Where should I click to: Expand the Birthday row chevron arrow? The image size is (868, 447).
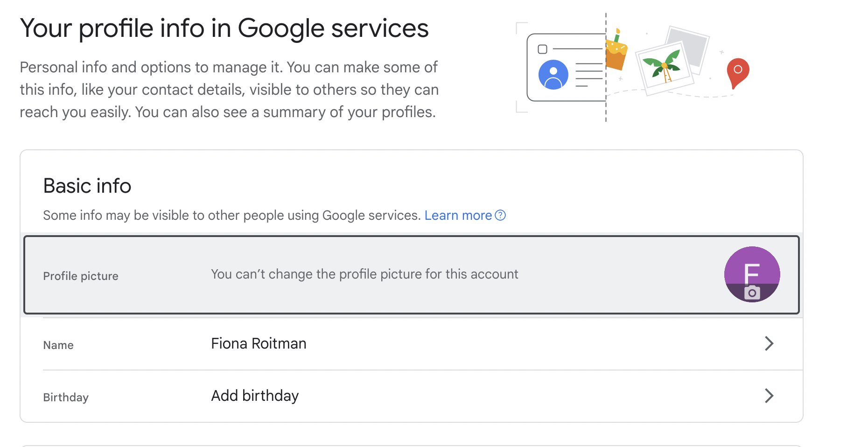[x=769, y=396]
